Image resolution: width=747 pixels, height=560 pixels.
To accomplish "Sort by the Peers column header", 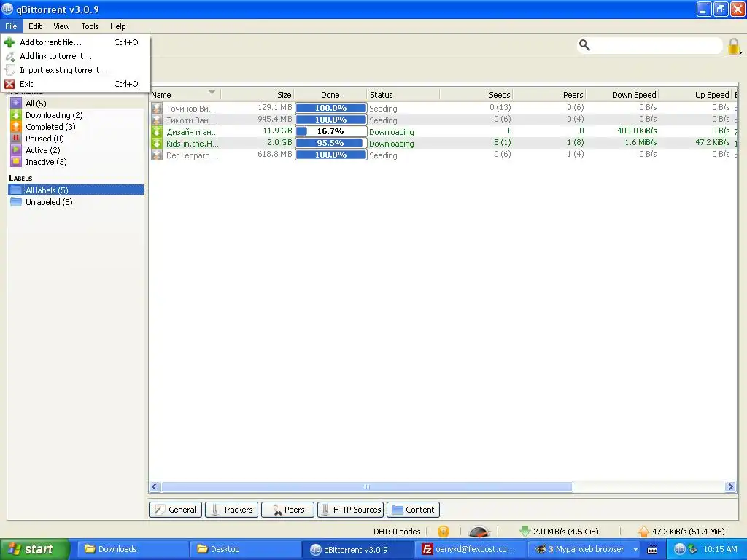I will (549, 95).
